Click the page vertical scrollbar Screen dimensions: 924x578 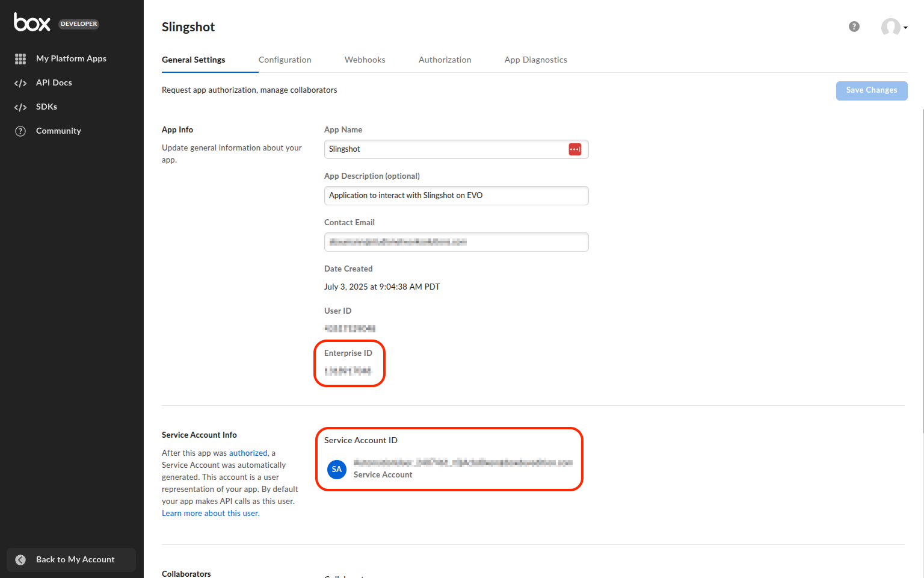(922, 271)
